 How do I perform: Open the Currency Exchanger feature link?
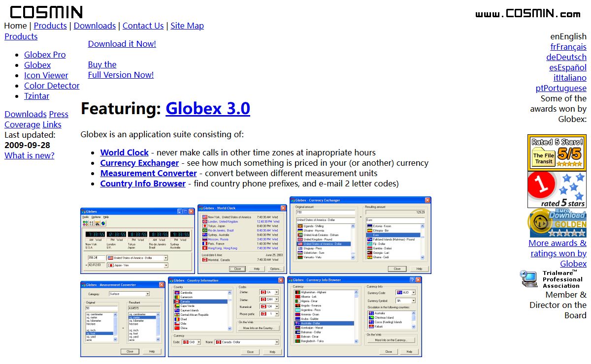[x=139, y=163]
